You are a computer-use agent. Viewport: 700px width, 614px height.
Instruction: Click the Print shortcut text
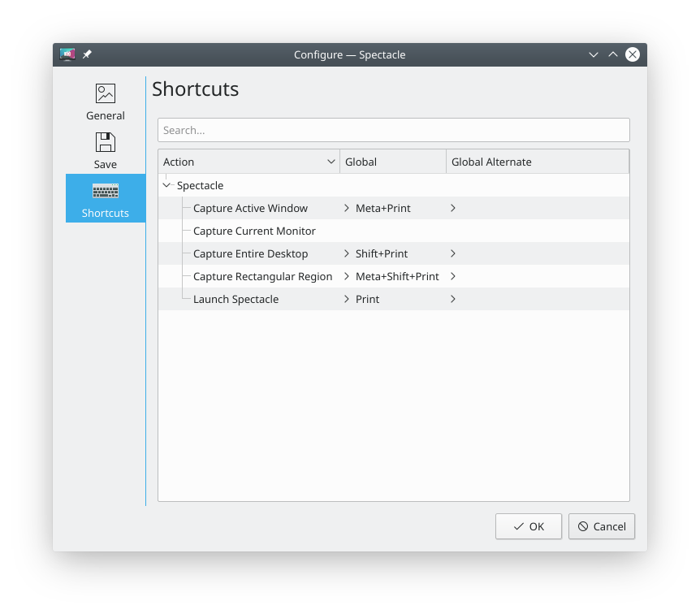(x=367, y=299)
